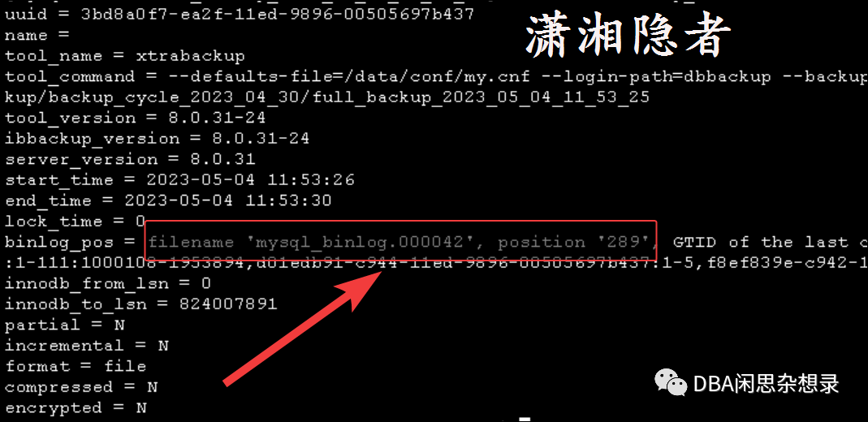868x422 pixels.
Task: Click the tool_version = 8.0.31-24 line
Action: 135,118
